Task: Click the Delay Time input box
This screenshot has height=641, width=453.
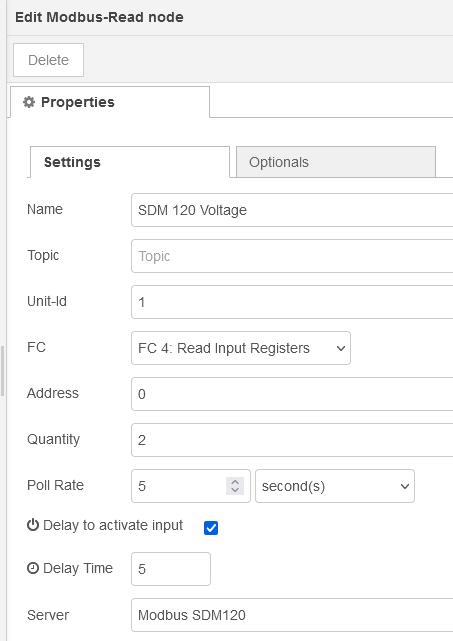Action: (x=171, y=569)
